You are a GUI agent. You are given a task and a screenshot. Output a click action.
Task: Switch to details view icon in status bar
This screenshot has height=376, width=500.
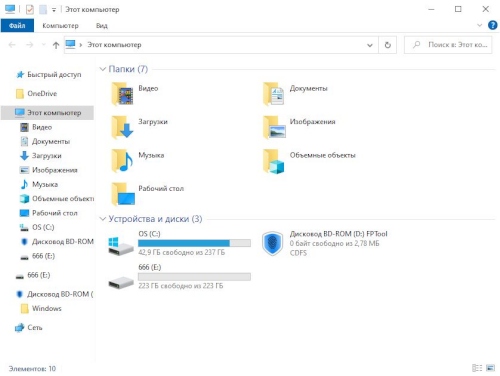[477, 368]
